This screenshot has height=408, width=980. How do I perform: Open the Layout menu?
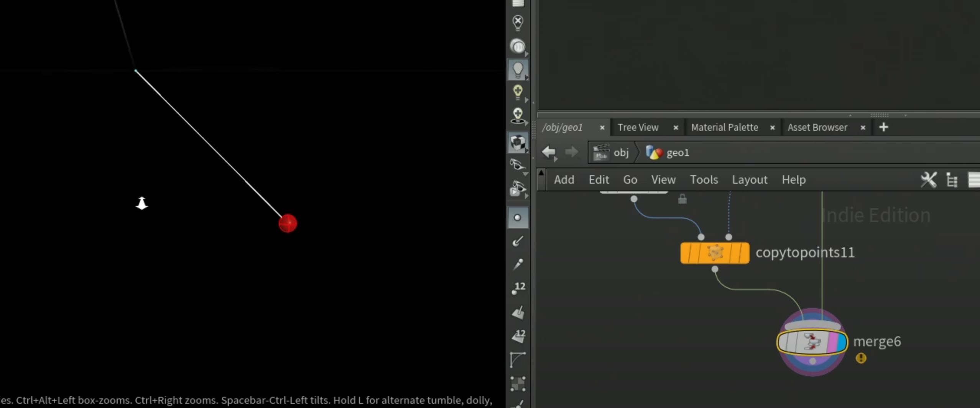click(750, 179)
